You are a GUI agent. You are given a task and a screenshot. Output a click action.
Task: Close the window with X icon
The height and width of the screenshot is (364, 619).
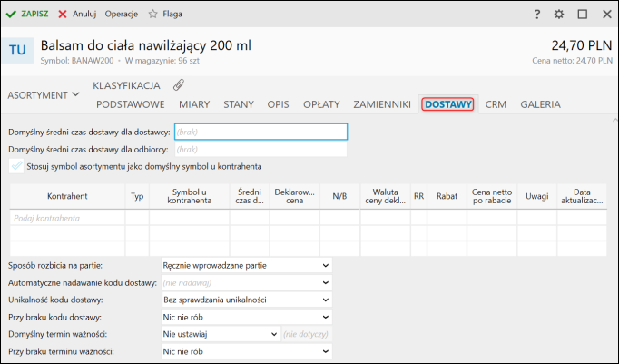(607, 15)
